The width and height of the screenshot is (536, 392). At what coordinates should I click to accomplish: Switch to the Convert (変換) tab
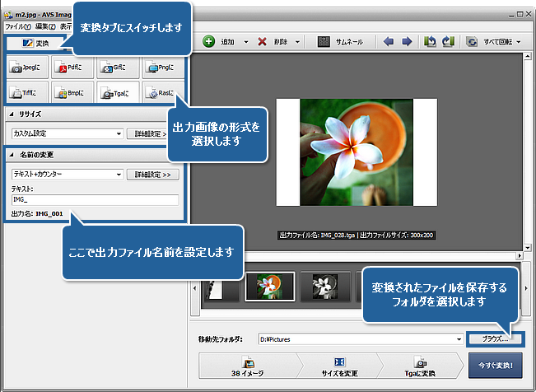36,43
